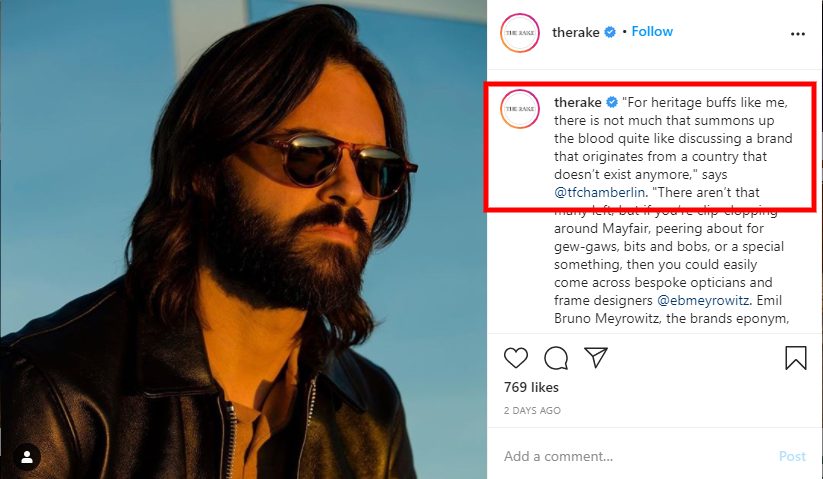This screenshot has height=479, width=823.
Task: Save the post with the bookmark icon
Action: 796,358
